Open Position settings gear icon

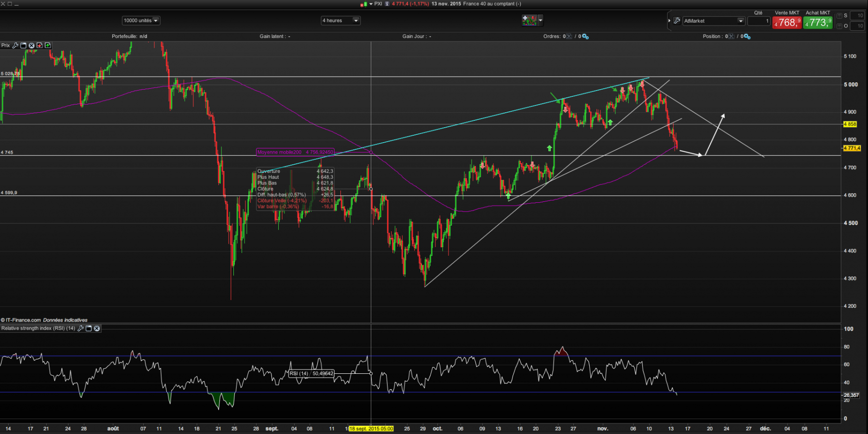(x=747, y=37)
